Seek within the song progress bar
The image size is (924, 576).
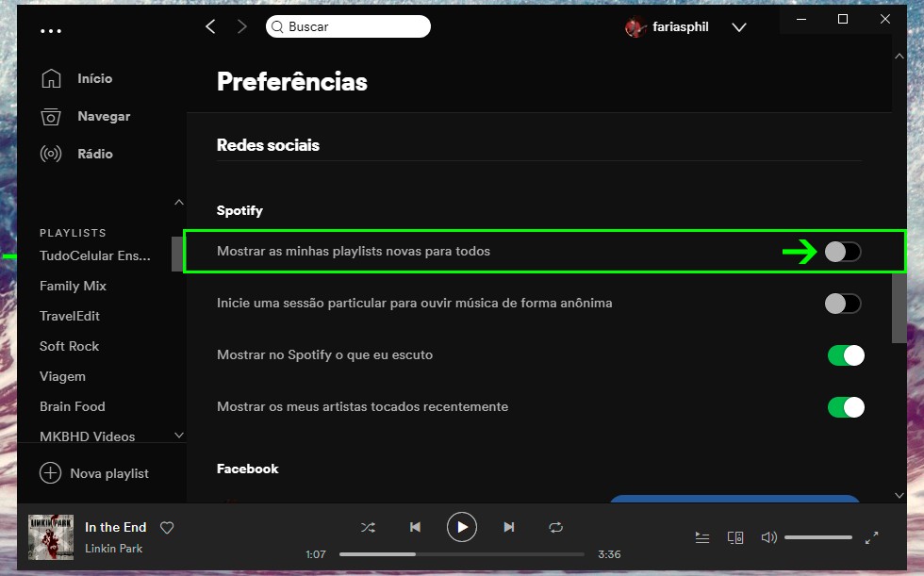pyautogui.click(x=462, y=554)
